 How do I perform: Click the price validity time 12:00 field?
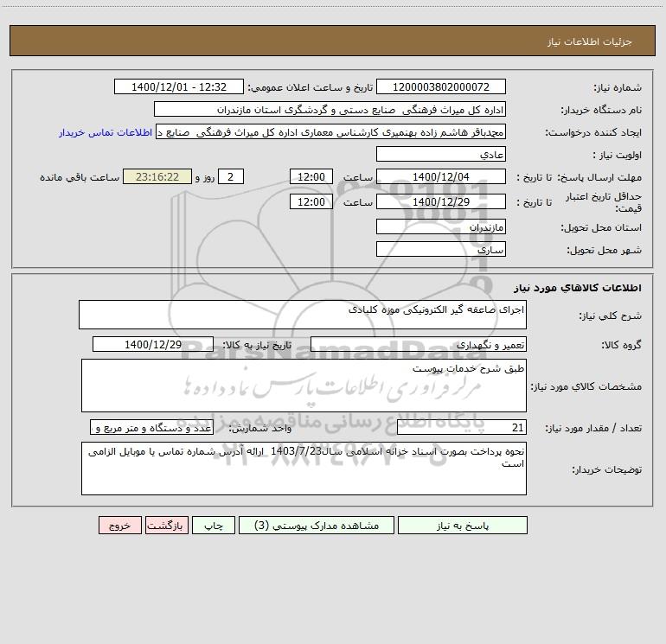[311, 201]
